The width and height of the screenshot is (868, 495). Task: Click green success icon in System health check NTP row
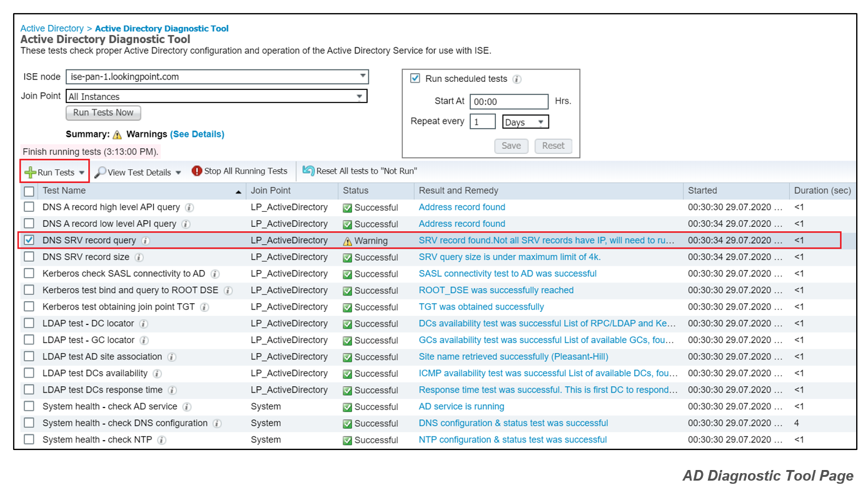[348, 440]
